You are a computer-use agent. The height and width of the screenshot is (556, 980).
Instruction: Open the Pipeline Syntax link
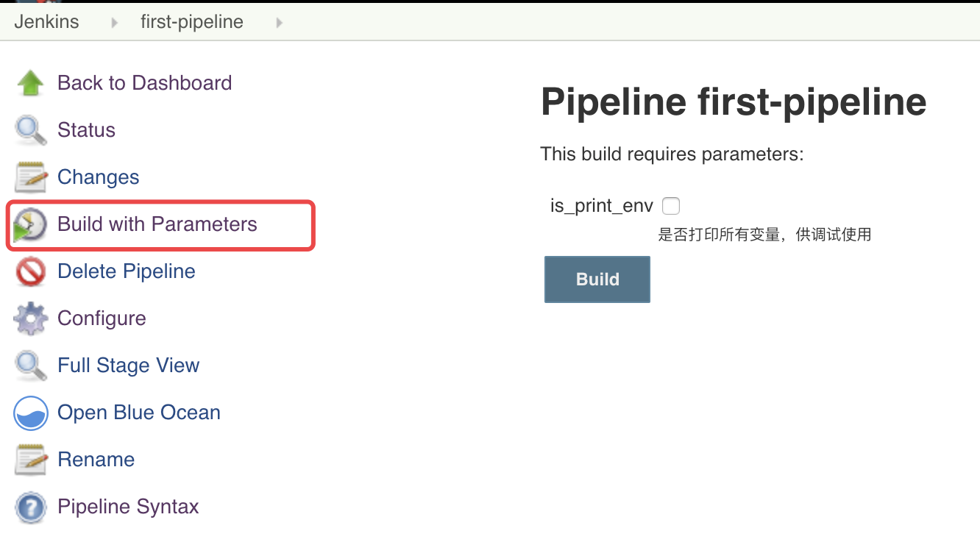click(128, 507)
